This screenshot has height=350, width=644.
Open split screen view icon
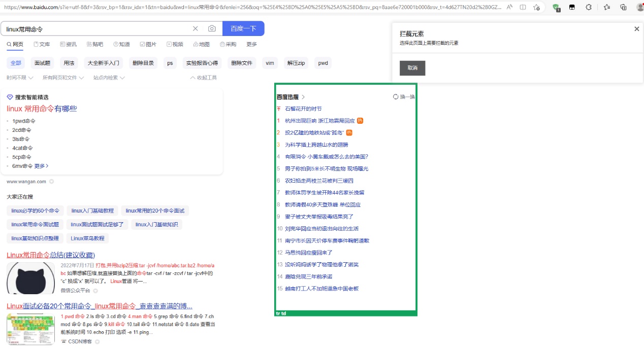pyautogui.click(x=523, y=7)
